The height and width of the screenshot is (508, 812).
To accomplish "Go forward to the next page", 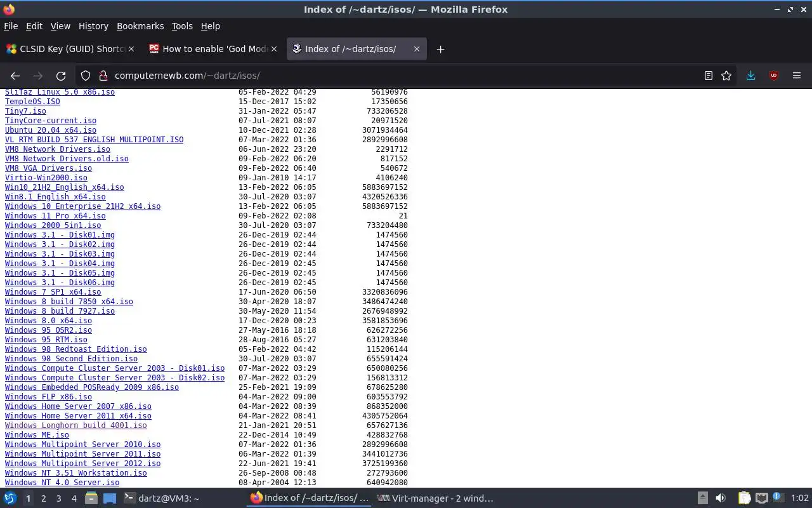I will click(38, 76).
